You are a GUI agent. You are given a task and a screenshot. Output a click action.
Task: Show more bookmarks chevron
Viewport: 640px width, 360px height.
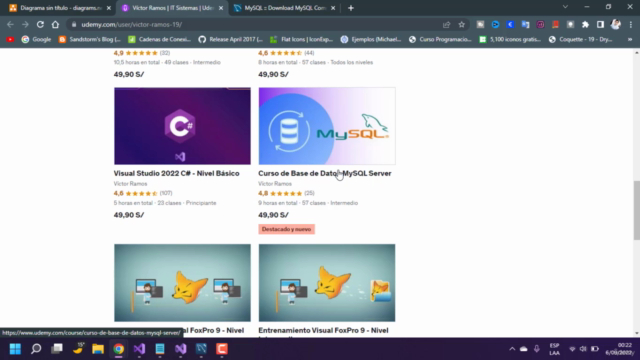630,39
